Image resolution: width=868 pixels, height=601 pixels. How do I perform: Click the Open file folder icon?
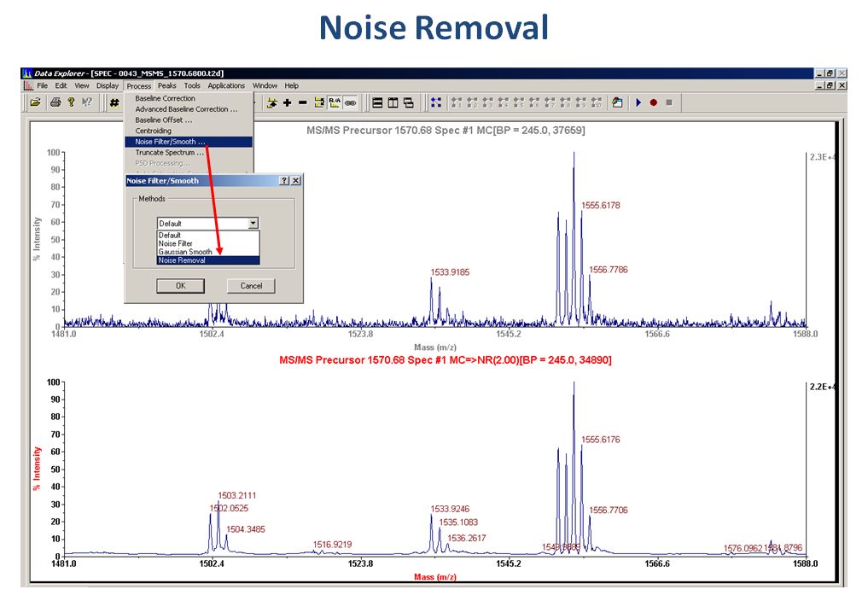(35, 102)
